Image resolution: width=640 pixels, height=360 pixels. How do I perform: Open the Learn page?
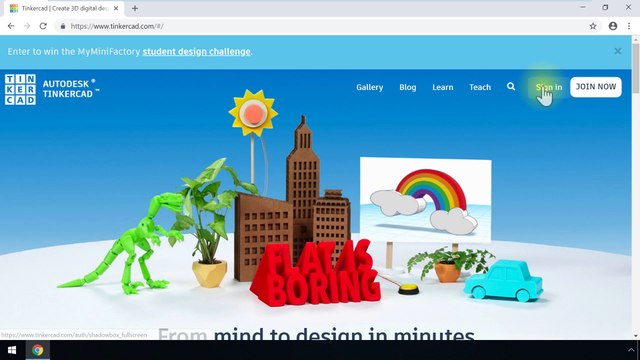point(443,87)
